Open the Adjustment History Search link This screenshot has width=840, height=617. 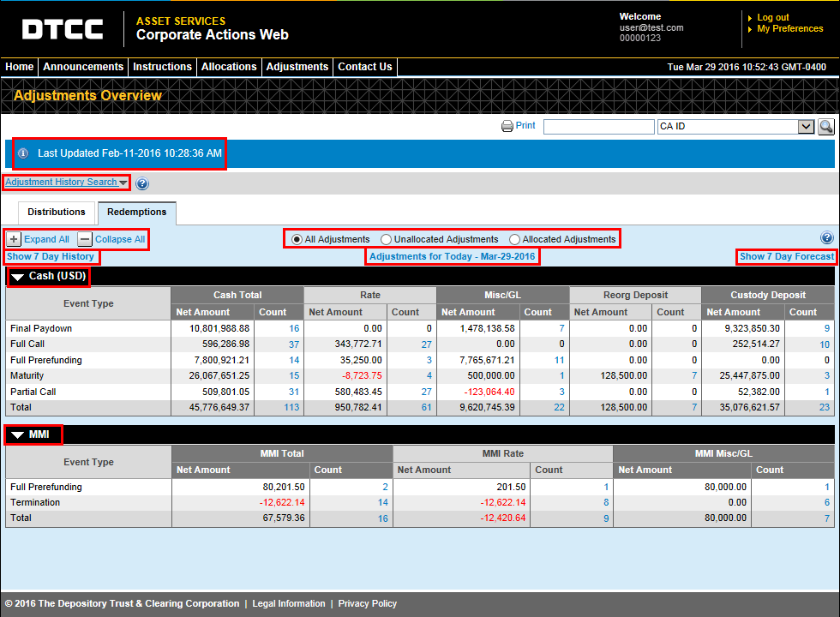[x=60, y=182]
